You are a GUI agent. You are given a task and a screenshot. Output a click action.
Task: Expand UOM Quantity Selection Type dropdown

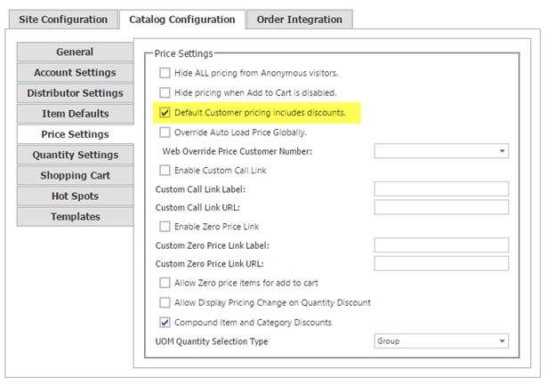(x=441, y=341)
